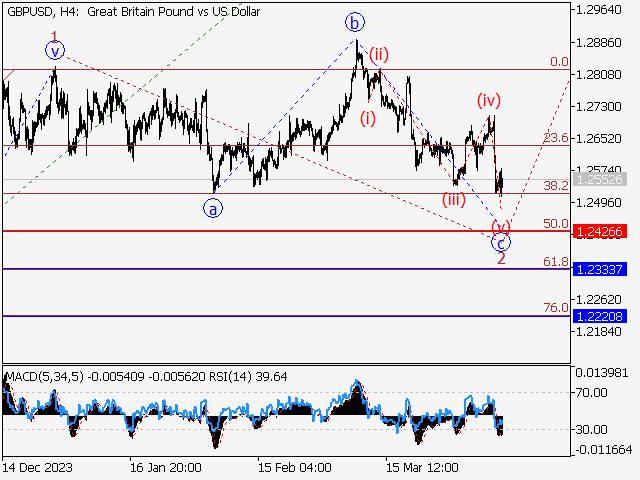Click the gray 1.25526 current price tag
This screenshot has height=480, width=640.
tap(600, 179)
